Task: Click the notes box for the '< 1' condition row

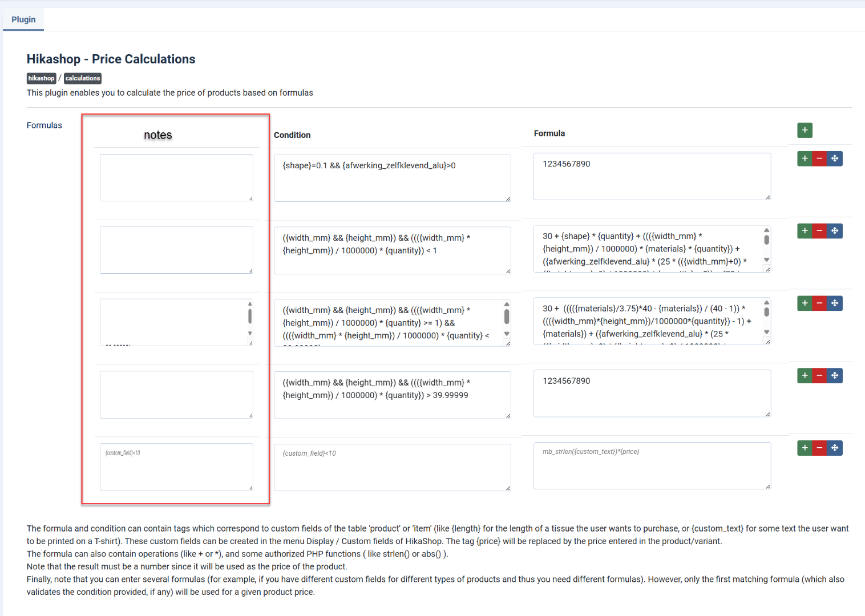Action: (176, 250)
